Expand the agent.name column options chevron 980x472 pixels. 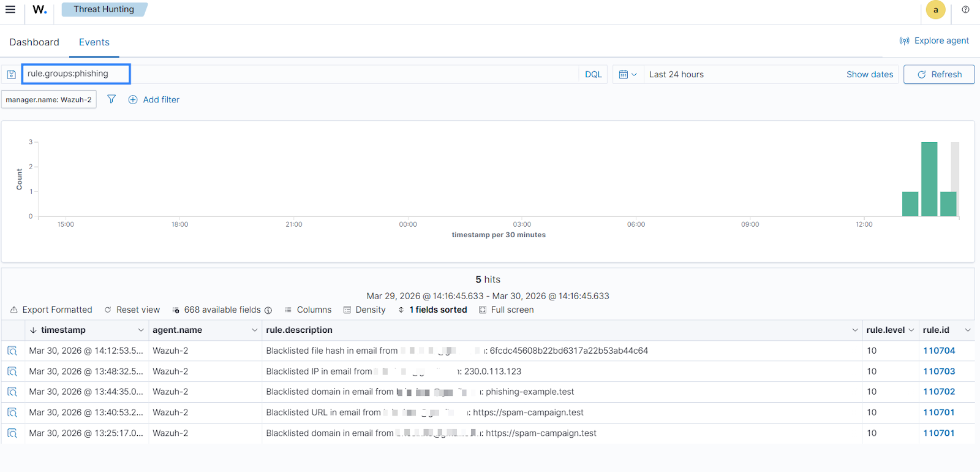(255, 330)
